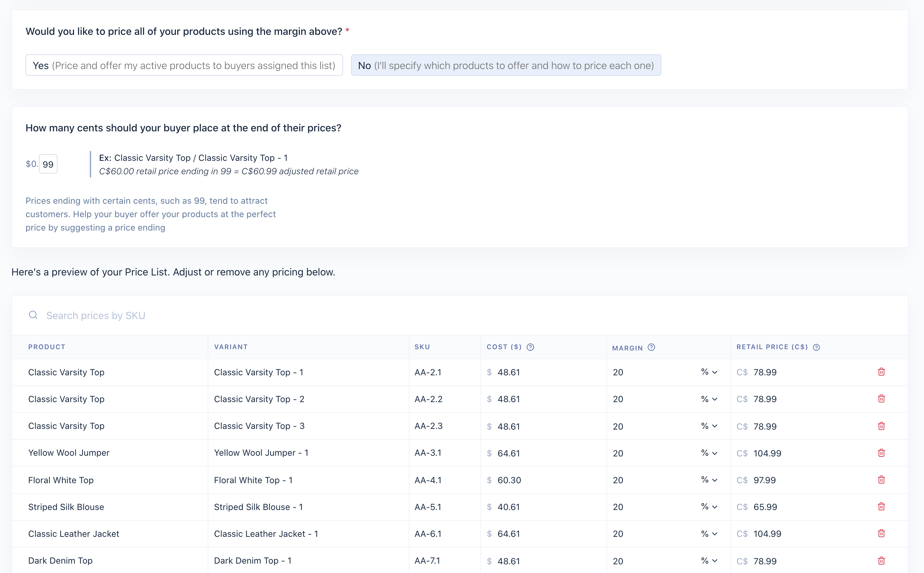Click SKU cell AA-2.2
The image size is (924, 573).
[x=428, y=399]
